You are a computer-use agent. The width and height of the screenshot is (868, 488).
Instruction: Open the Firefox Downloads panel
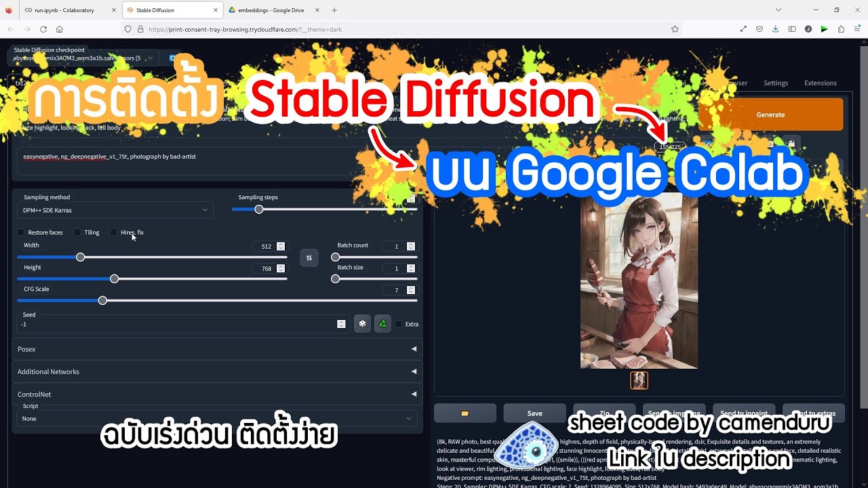776,29
